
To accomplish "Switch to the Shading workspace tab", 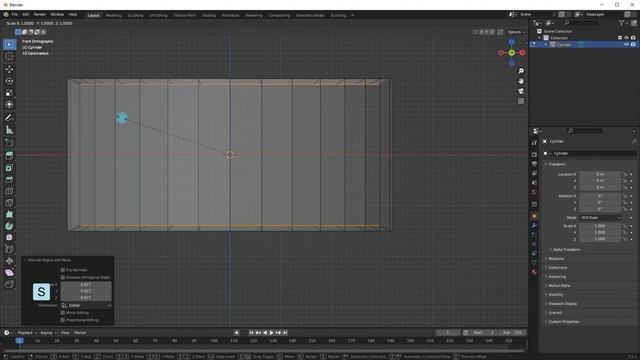I will [209, 16].
